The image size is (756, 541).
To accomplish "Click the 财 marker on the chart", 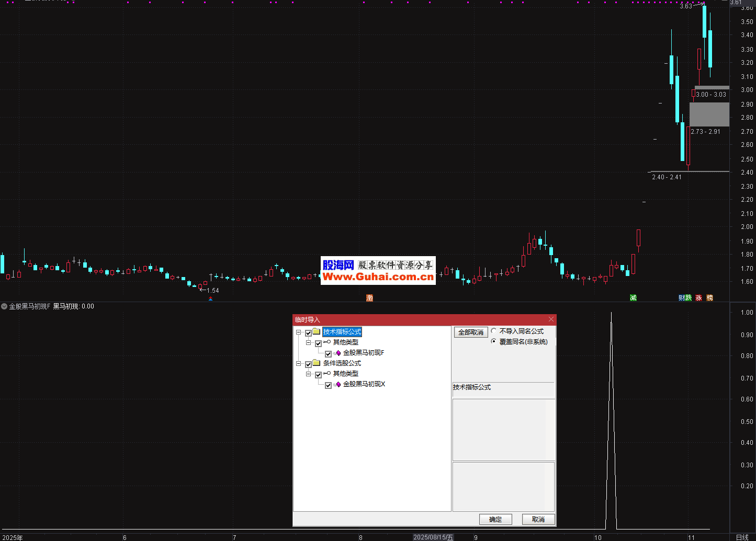I will coord(682,298).
